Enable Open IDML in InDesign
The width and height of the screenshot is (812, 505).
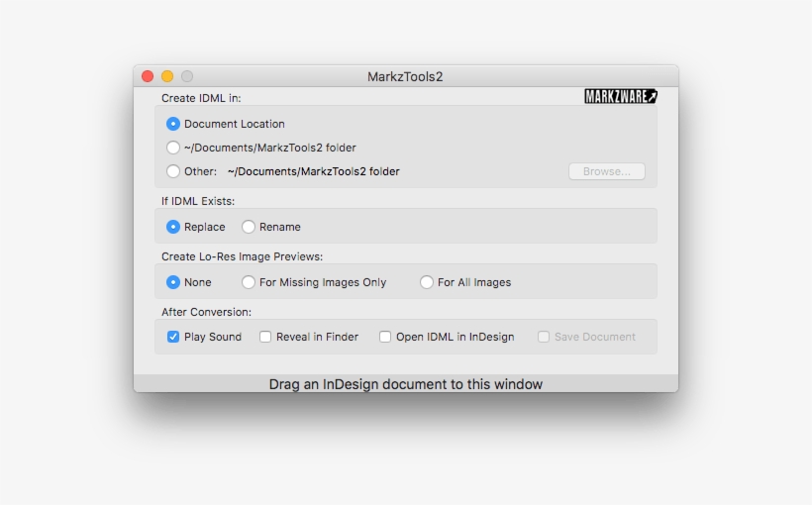(x=385, y=337)
